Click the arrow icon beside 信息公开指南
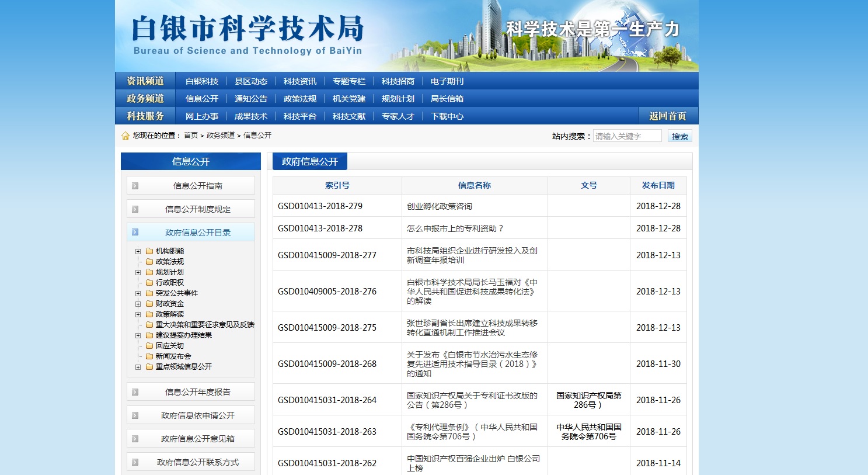This screenshot has width=868, height=475. coord(135,186)
